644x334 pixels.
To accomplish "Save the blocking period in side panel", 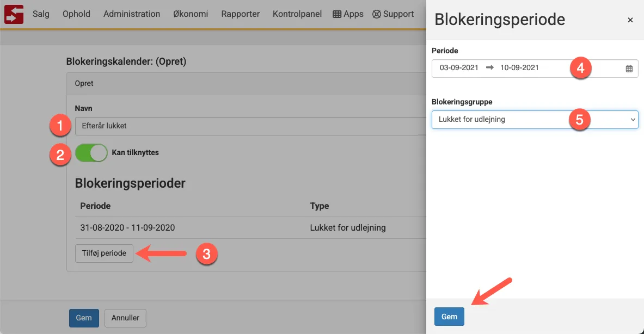I will click(x=449, y=317).
